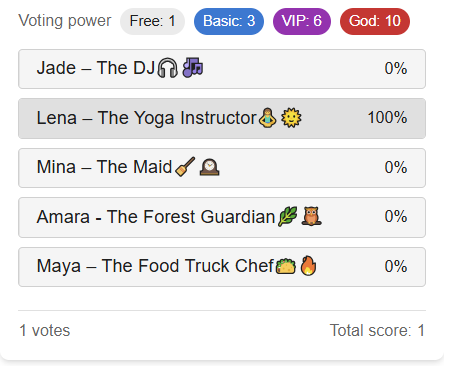This screenshot has height=366, width=454.
Task: Click the green herb leaf emoji
Action: pos(288,217)
